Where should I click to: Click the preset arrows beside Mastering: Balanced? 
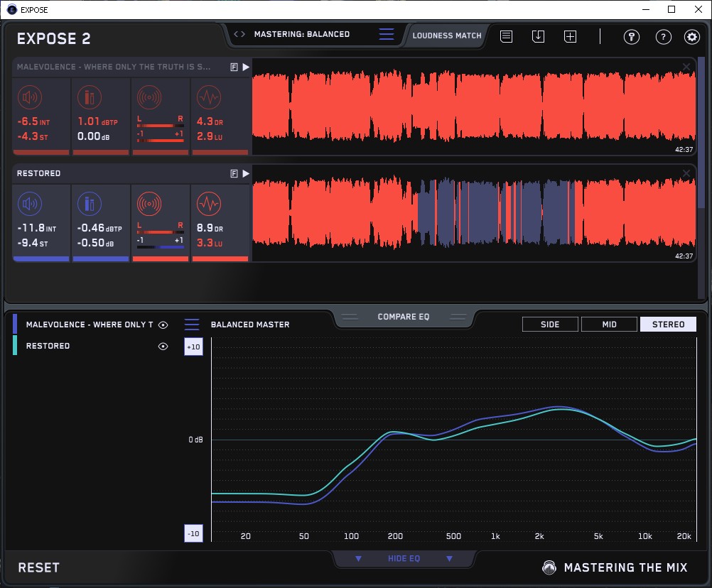[239, 34]
